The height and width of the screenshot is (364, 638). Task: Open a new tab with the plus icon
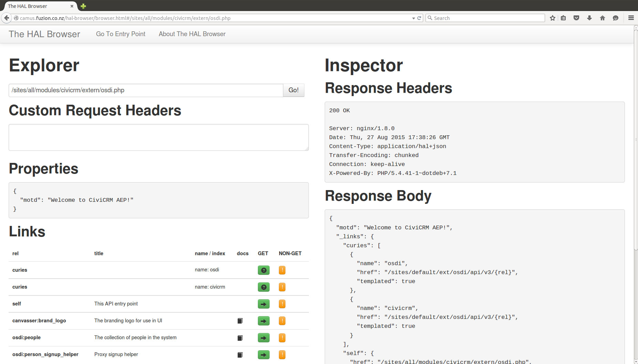[83, 6]
